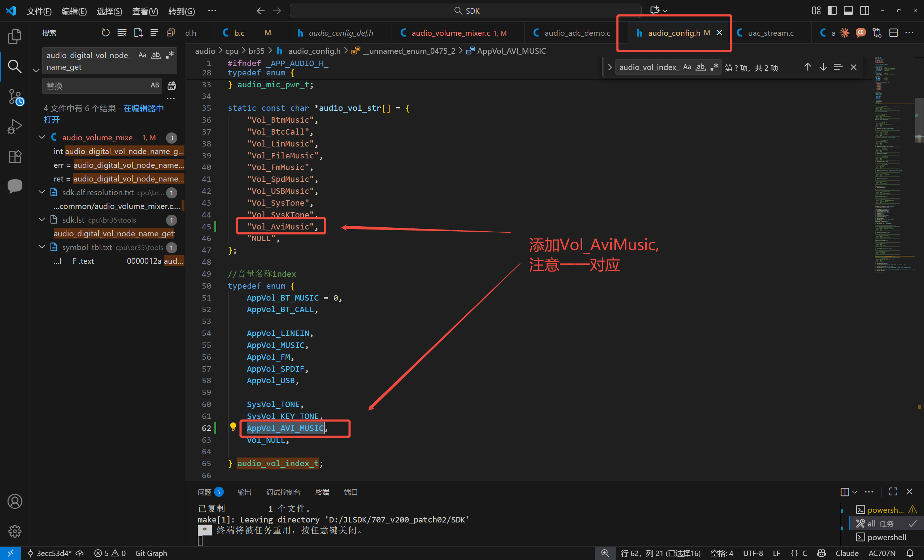
Task: Open the Source Control view
Action: (x=16, y=97)
